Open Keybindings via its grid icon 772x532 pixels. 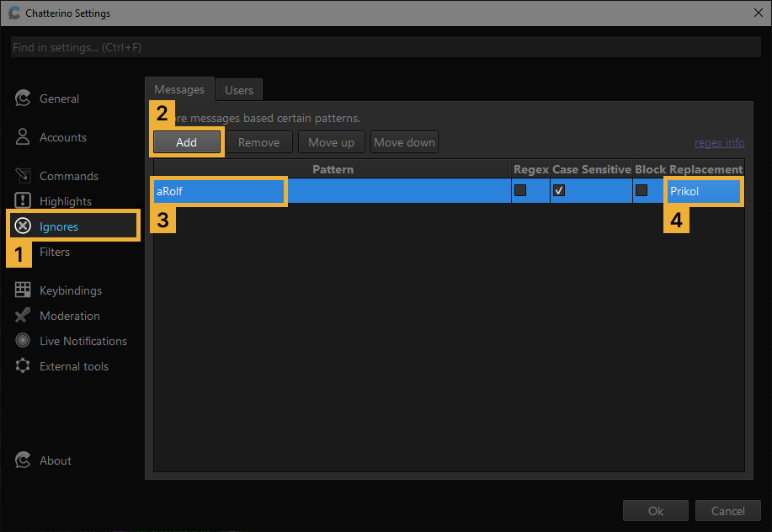24,290
